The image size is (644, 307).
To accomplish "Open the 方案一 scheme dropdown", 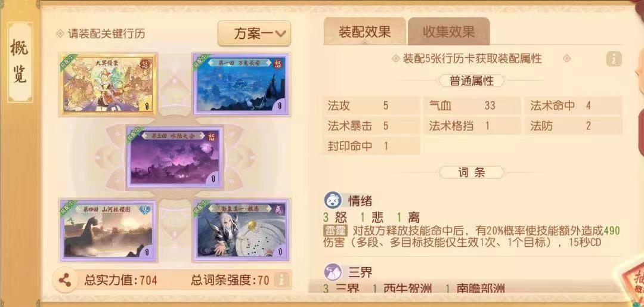I will (254, 33).
